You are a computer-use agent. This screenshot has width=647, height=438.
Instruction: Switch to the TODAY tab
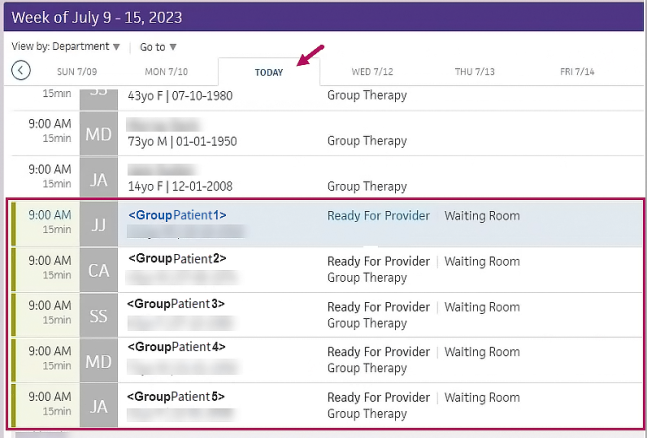[x=269, y=72]
